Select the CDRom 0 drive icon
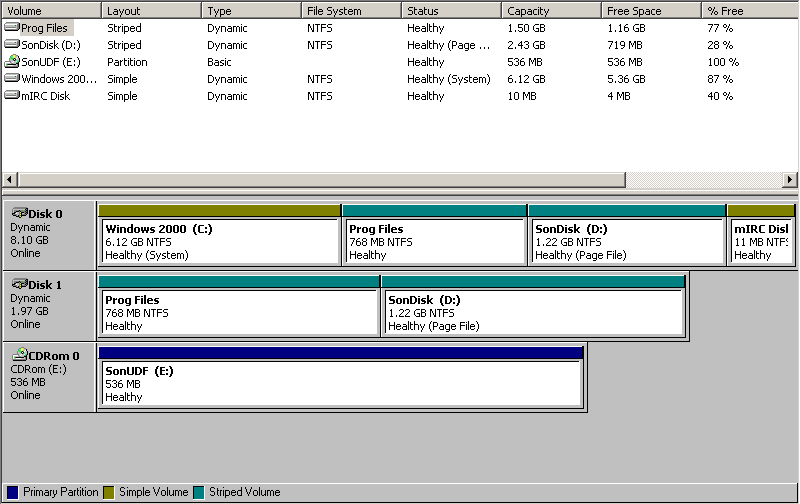Screen dimensions: 800x504 pos(19,355)
